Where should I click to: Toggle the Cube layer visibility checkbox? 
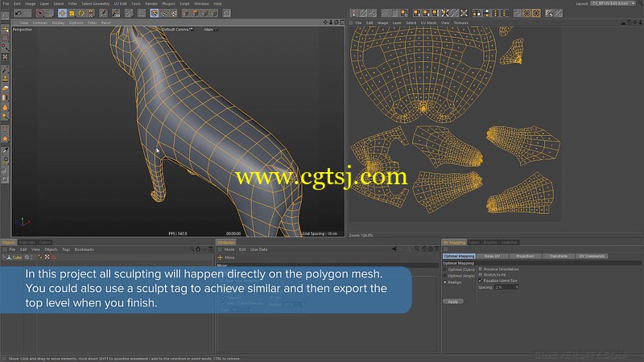pos(27,257)
